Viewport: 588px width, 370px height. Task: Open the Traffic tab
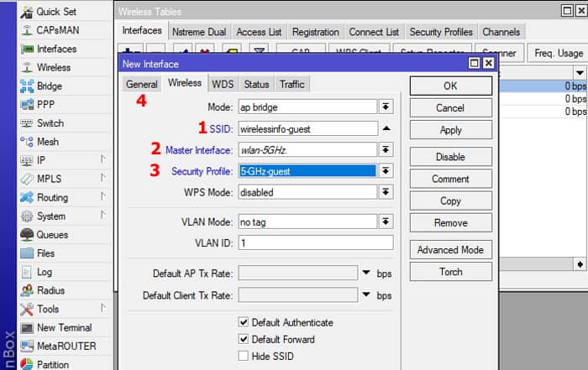point(291,84)
